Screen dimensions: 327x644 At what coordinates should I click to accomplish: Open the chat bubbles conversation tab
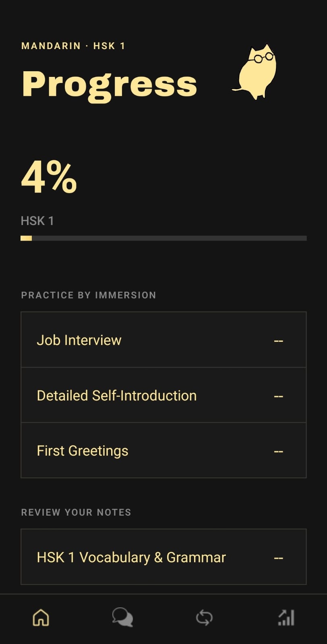click(122, 617)
